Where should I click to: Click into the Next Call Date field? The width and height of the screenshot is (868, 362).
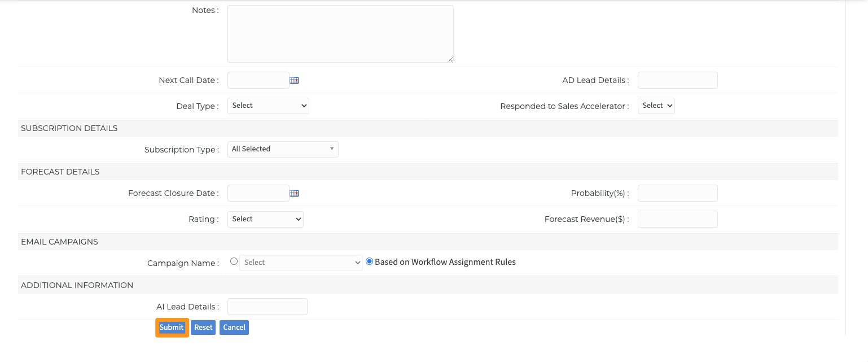(258, 80)
